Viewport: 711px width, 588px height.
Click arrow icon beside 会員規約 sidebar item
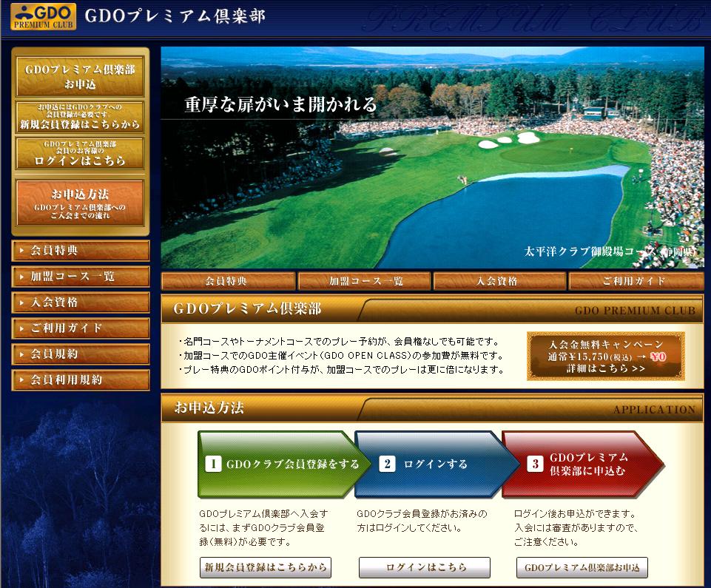(21, 354)
